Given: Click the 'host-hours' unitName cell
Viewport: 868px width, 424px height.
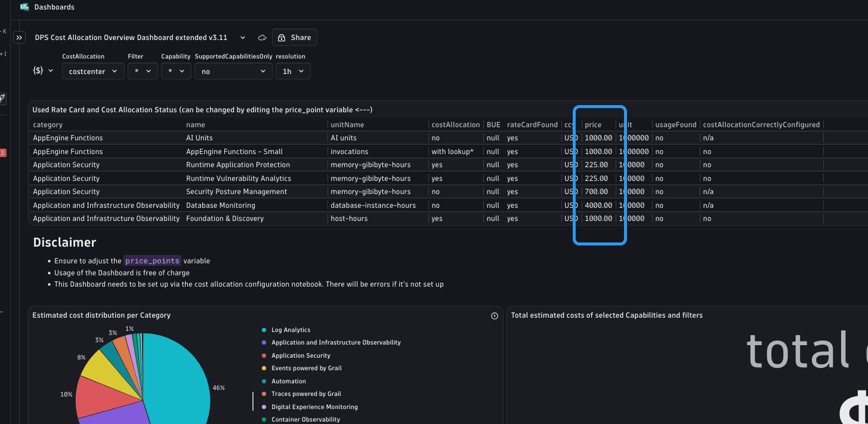Looking at the screenshot, I should (349, 219).
